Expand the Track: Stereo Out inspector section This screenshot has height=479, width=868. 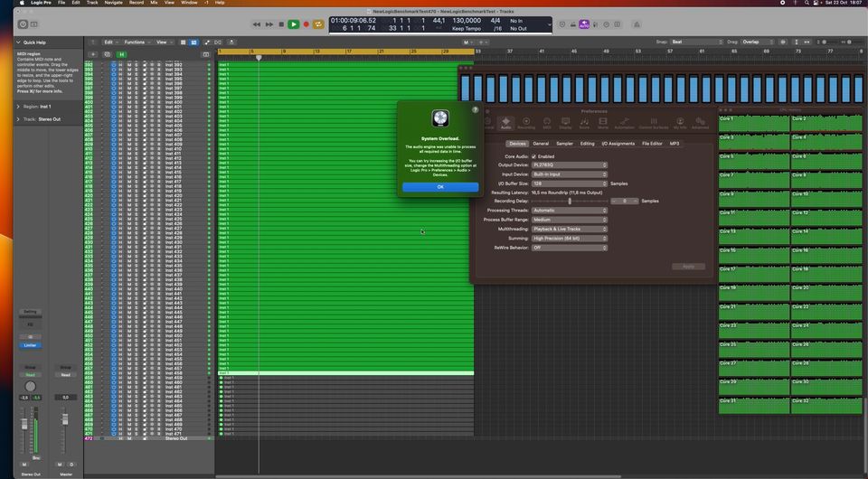pos(18,119)
